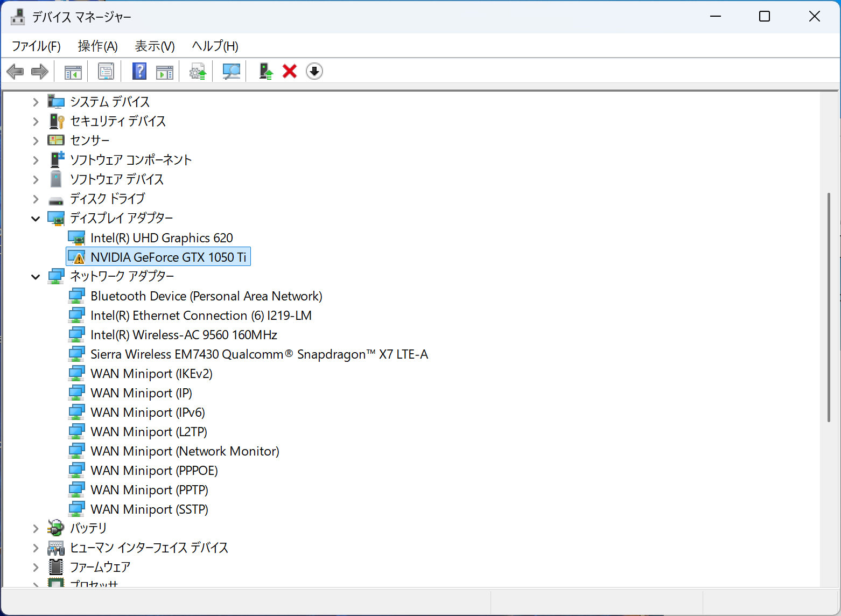Open the 表示(V) menu
This screenshot has width=841, height=616.
point(155,46)
